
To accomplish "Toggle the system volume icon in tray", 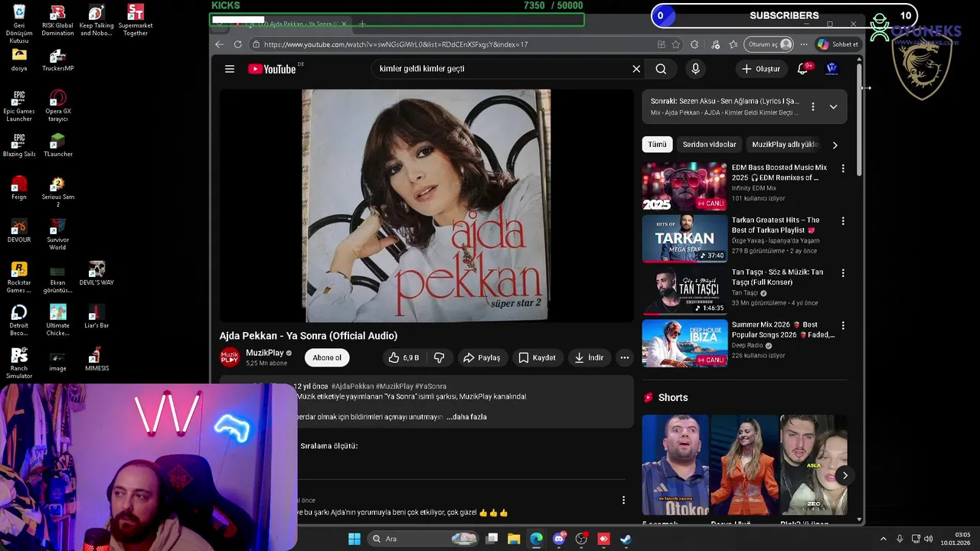I will (x=929, y=539).
